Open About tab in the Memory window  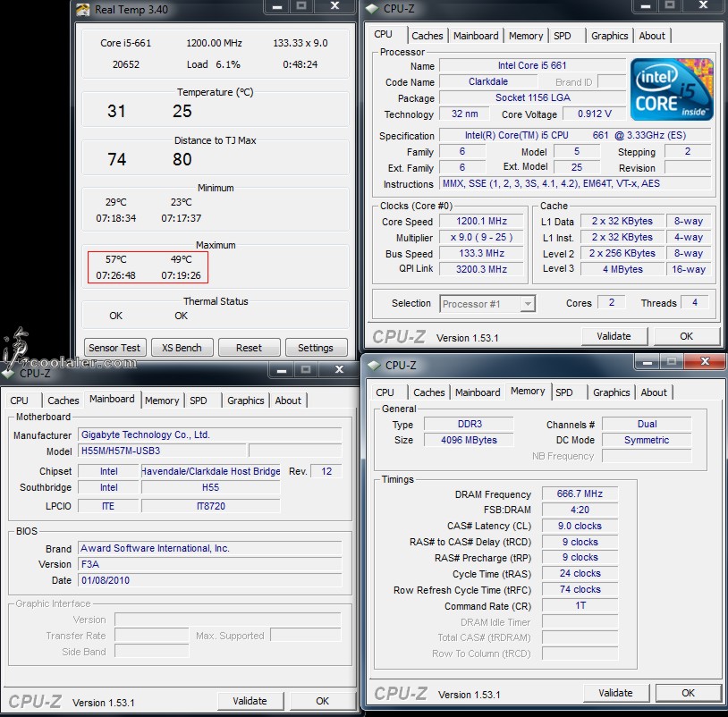tap(654, 392)
